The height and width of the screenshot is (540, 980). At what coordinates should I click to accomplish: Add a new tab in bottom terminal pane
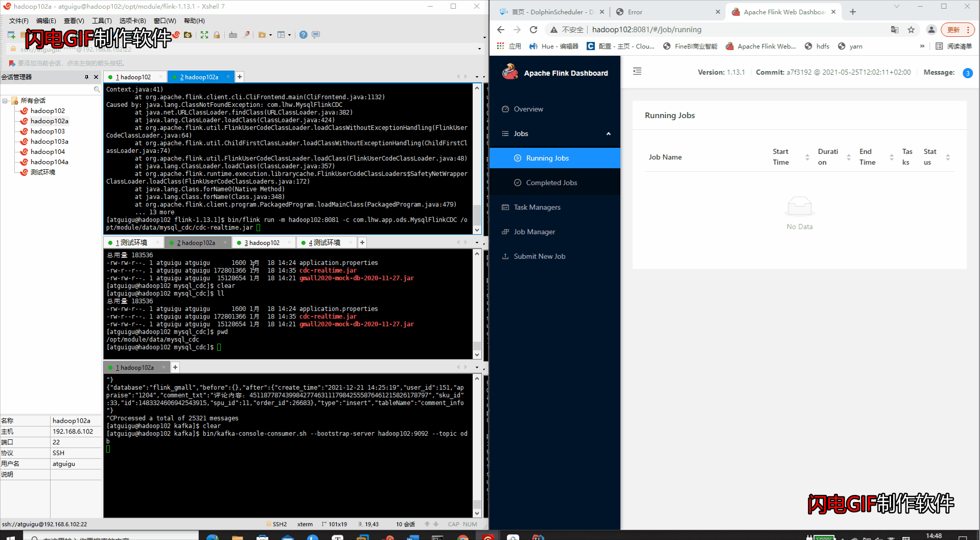(x=175, y=367)
